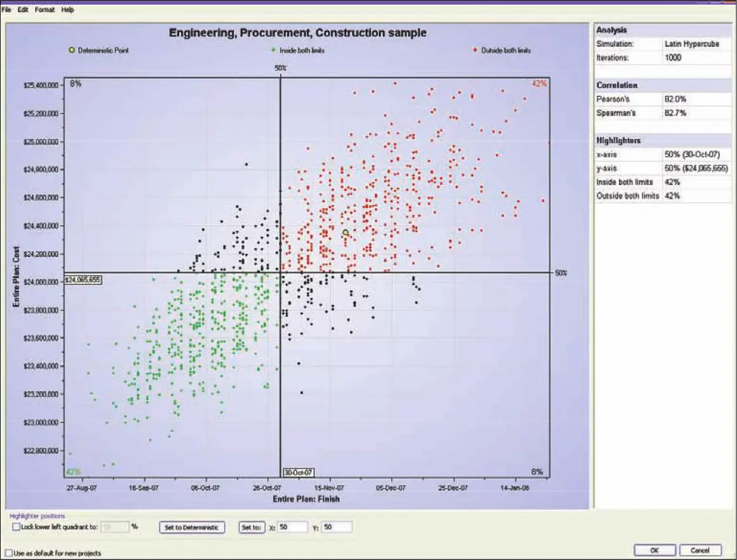Click the 30-Oct-07 date highlighter label
Image resolution: width=737 pixels, height=560 pixels.
tap(299, 472)
